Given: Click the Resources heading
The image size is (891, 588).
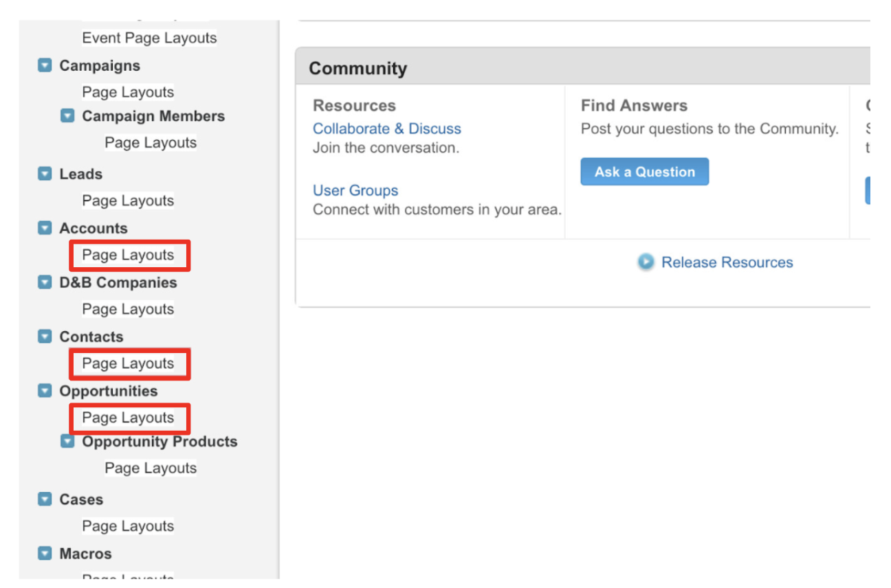Looking at the screenshot, I should tap(354, 106).
